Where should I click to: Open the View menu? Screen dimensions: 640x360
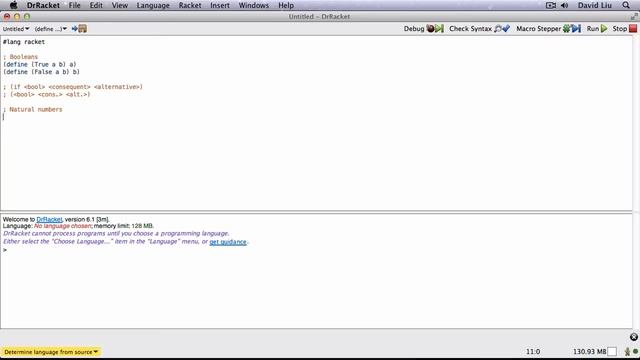pos(120,5)
